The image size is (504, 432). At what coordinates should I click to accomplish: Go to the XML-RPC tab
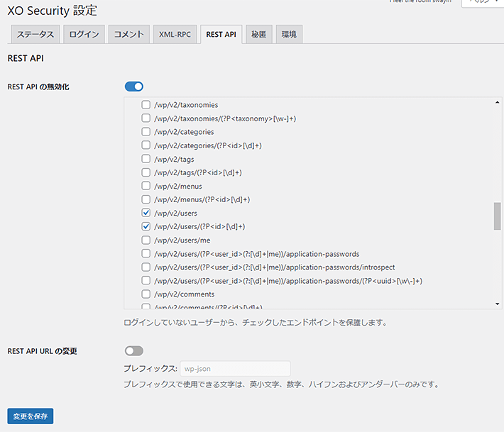tap(175, 34)
